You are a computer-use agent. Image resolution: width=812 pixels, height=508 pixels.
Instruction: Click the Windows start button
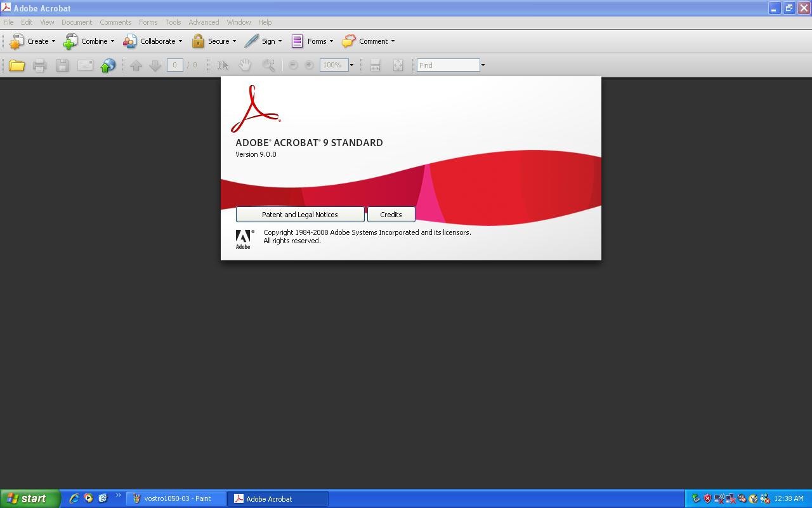[30, 498]
